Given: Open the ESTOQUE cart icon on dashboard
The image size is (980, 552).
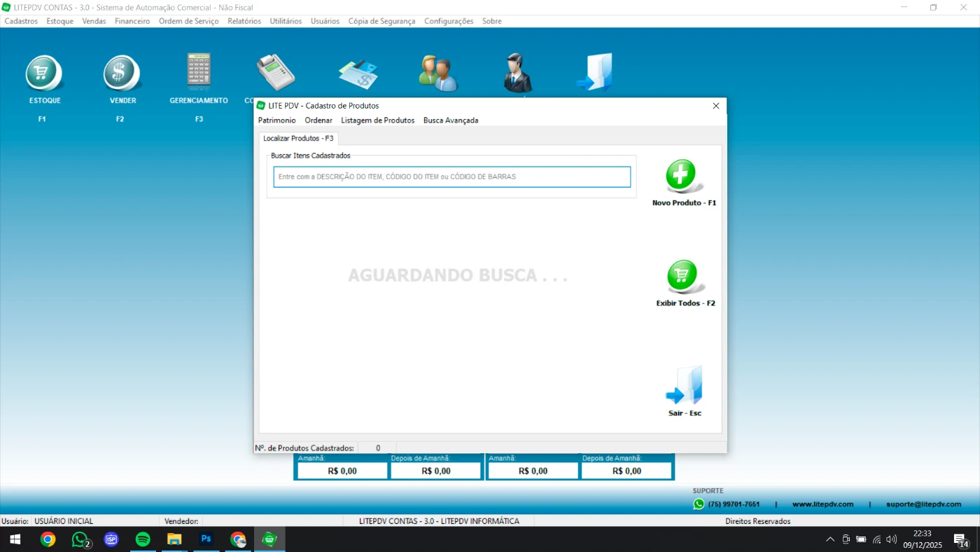Looking at the screenshot, I should point(45,74).
